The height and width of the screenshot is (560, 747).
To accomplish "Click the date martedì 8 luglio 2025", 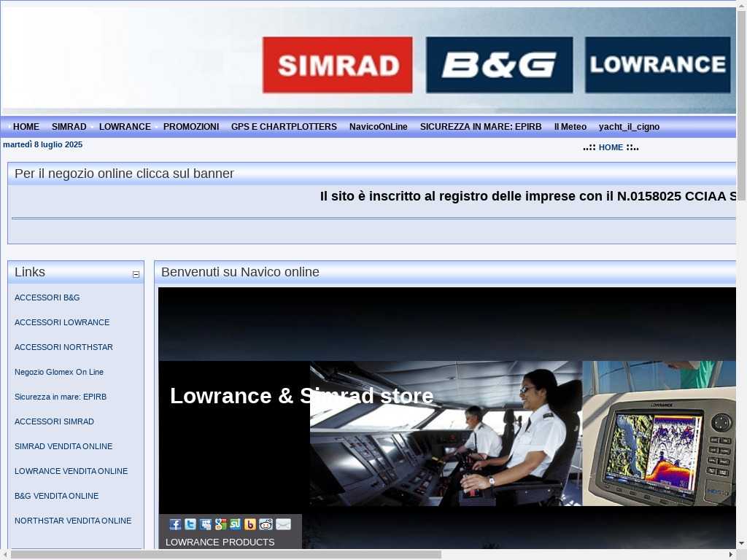I will coord(43,145).
